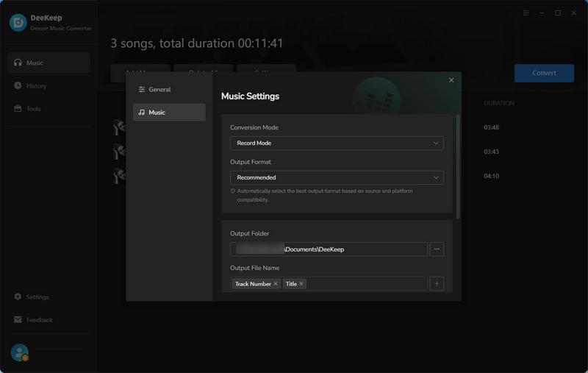
Task: Add a file name tag with plus button
Action: (x=437, y=284)
